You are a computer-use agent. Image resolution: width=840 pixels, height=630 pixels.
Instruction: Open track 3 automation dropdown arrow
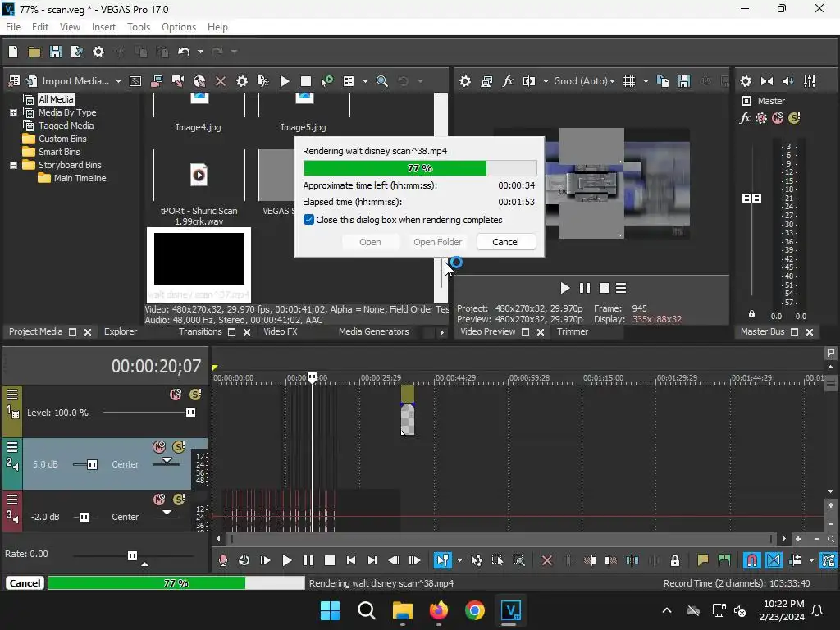click(x=167, y=513)
